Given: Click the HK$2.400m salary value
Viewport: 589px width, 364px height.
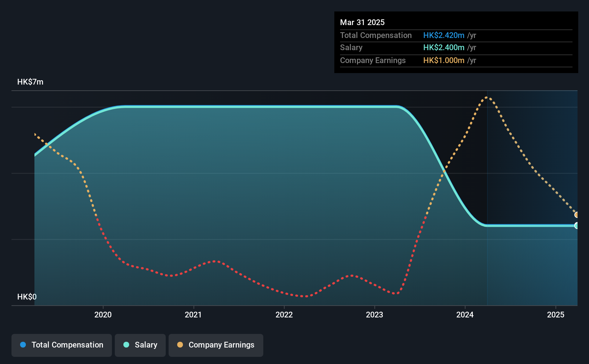Looking at the screenshot, I should coord(444,47).
